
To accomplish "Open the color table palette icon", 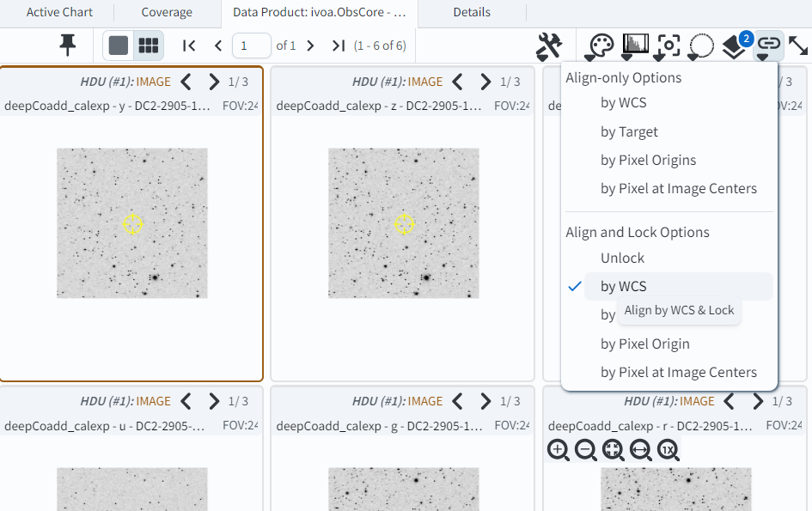I will point(599,46).
